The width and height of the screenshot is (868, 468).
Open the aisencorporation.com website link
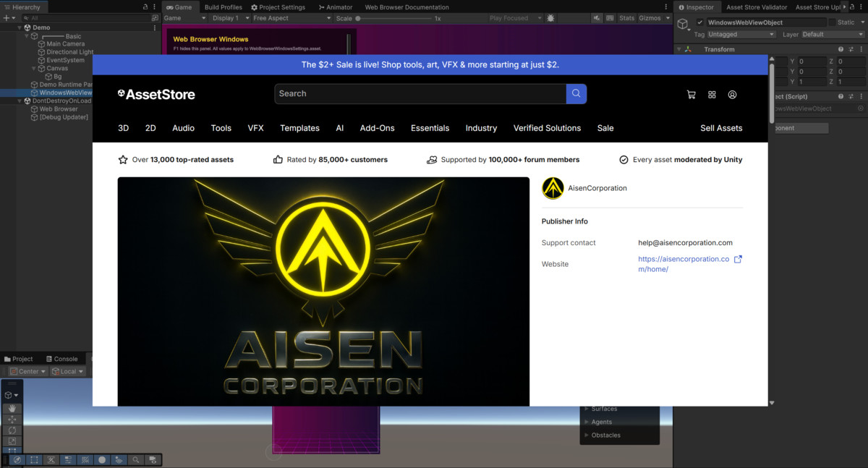[684, 264]
